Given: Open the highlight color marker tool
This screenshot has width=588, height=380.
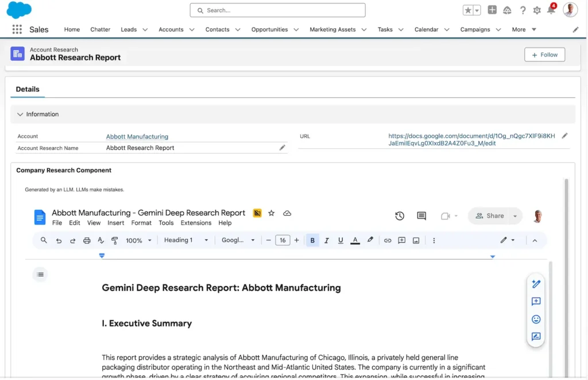Looking at the screenshot, I should tap(370, 240).
